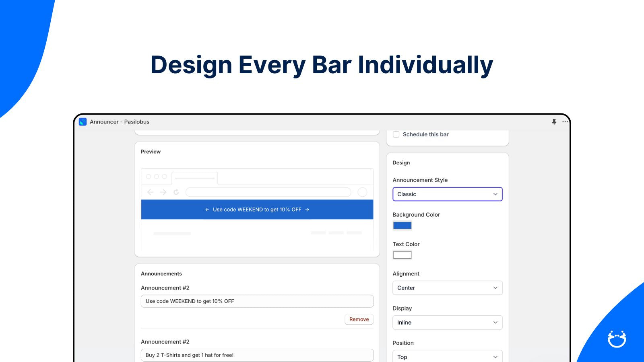Click the reload icon in the preview browser
Screen dimensions: 644x362
(x=176, y=192)
